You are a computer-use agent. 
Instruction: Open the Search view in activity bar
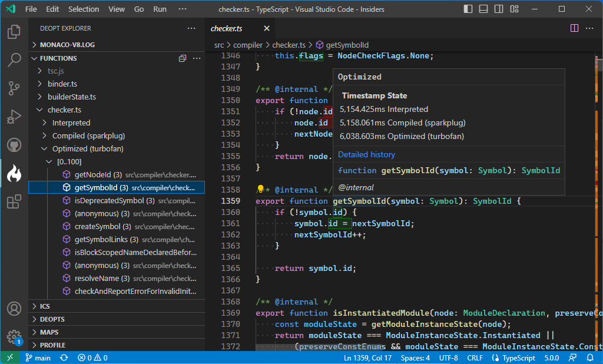(x=14, y=60)
